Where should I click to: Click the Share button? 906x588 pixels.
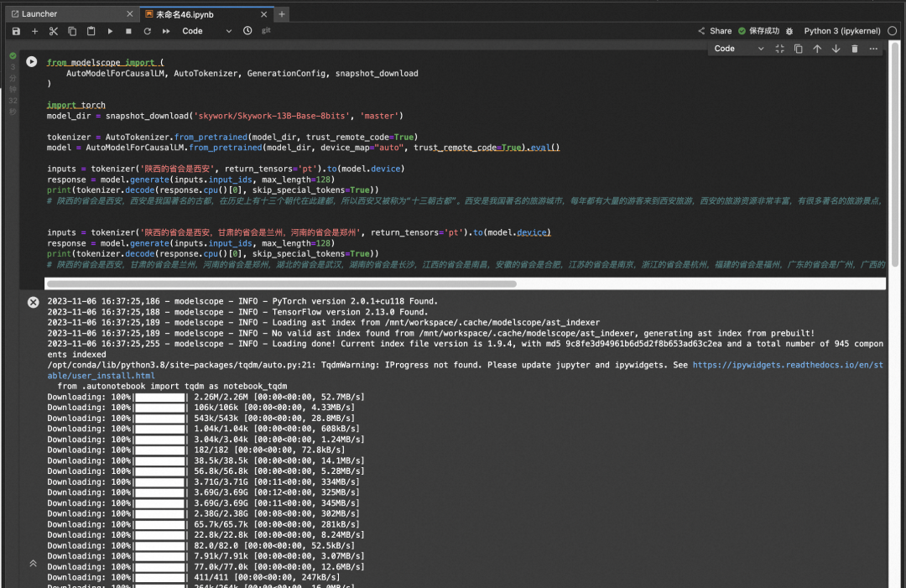pos(715,31)
